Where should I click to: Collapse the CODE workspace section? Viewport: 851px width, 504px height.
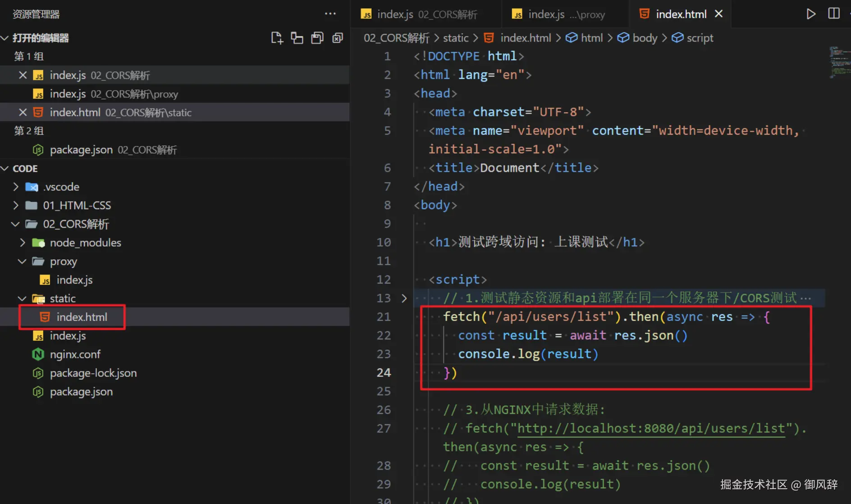click(5, 169)
